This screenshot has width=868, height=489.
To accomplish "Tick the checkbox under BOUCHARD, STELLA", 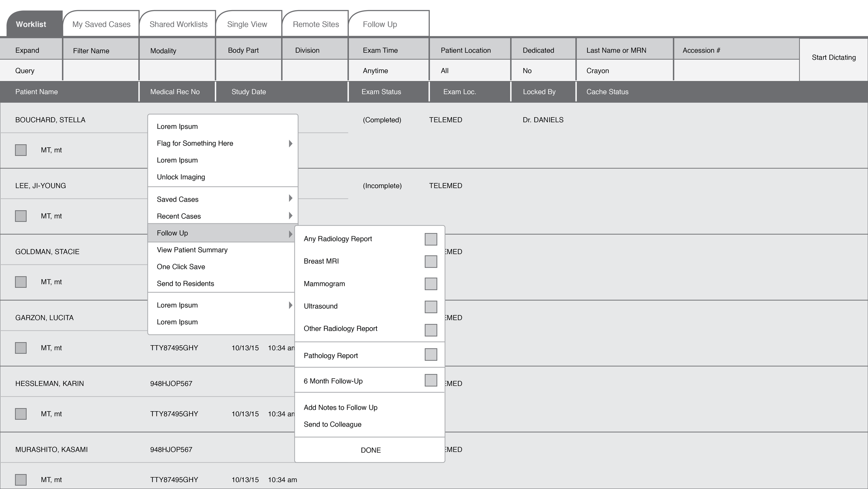I will (x=21, y=150).
